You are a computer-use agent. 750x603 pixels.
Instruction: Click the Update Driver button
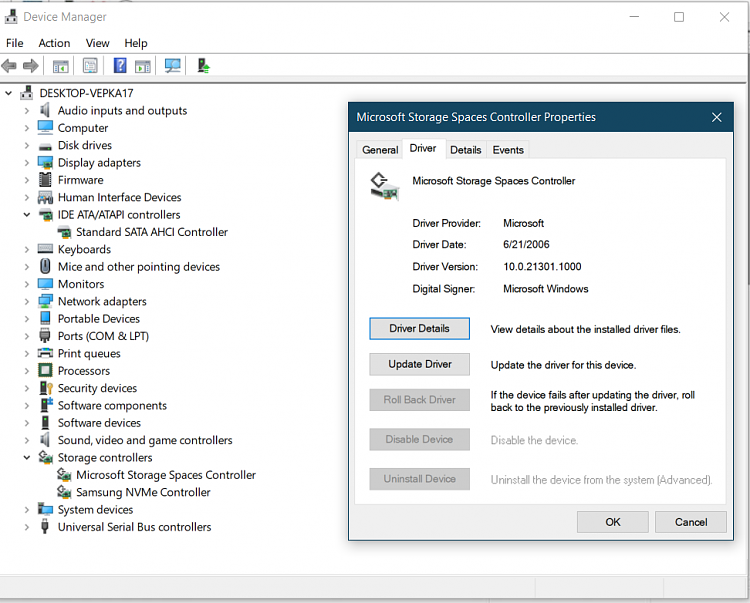[x=419, y=364]
